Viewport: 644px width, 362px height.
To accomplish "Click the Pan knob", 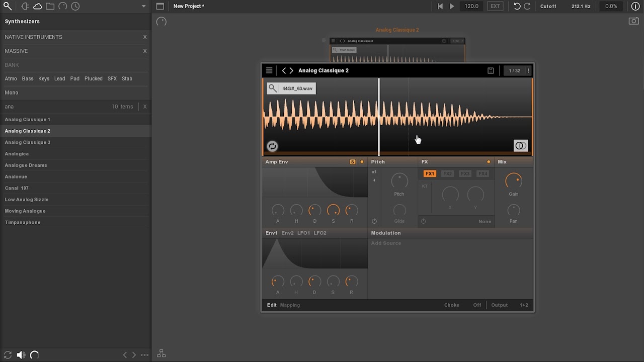I will (513, 210).
